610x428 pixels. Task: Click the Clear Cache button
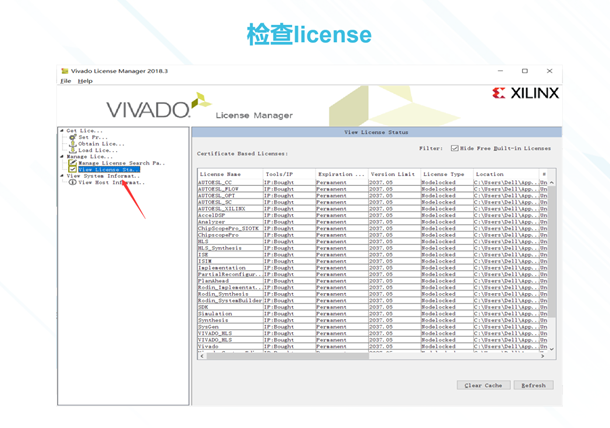(x=483, y=385)
